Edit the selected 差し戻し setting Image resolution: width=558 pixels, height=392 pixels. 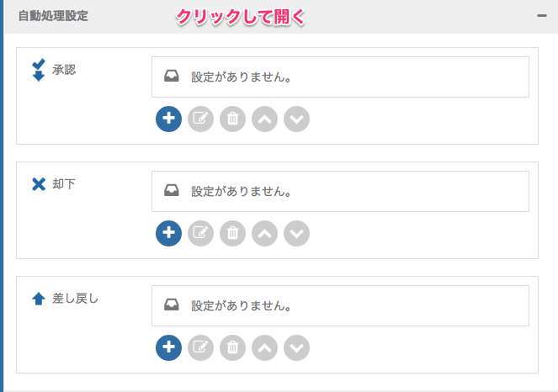click(x=200, y=348)
